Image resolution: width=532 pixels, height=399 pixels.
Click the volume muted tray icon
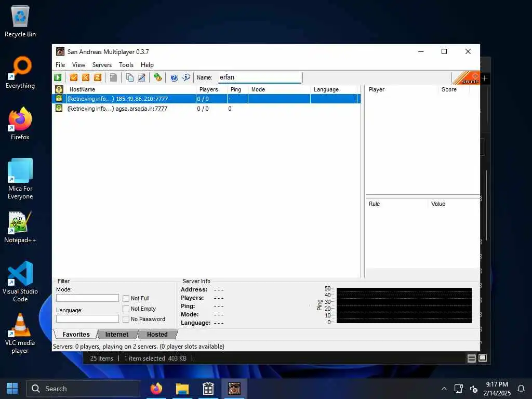[474, 389]
